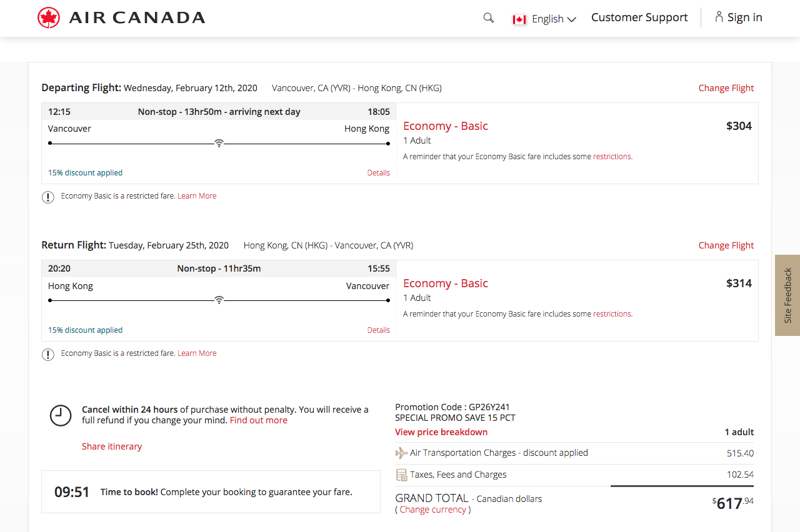Expand View price breakdown

click(441, 432)
